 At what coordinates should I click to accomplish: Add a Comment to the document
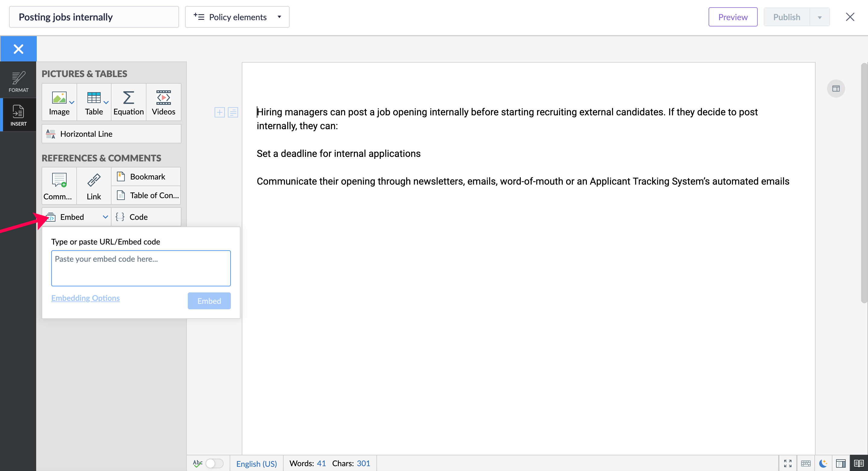pos(59,186)
